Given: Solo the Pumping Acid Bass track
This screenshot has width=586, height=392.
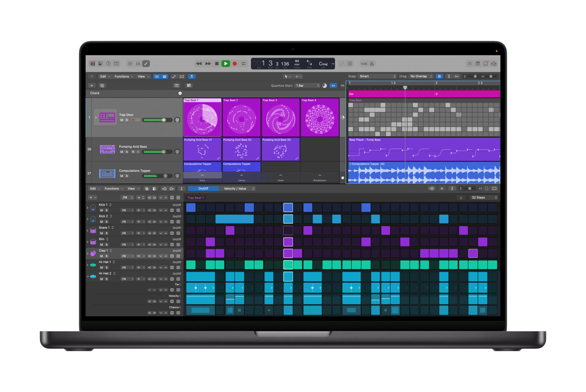Looking at the screenshot, I should tap(126, 152).
